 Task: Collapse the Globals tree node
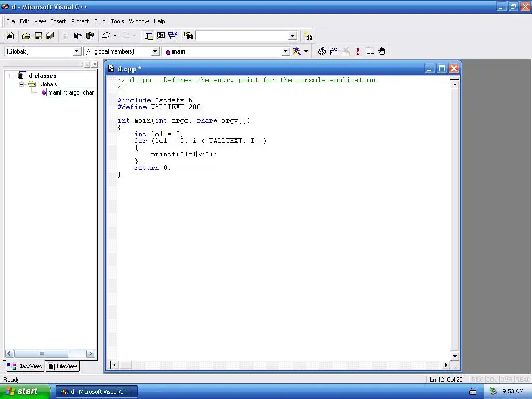[x=22, y=84]
